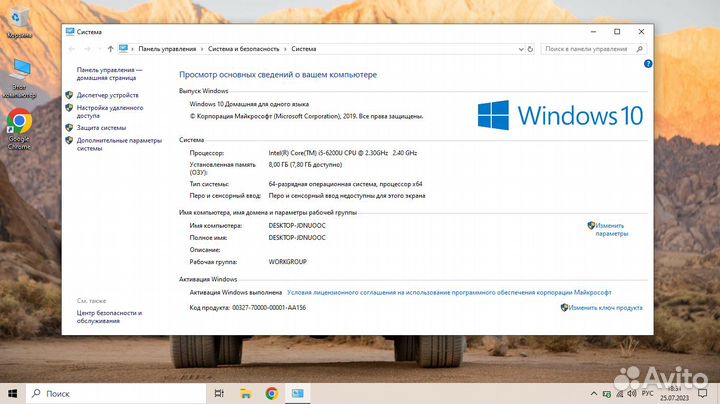720x404 pixels.
Task: Open File Explorer from the taskbar
Action: pos(246,393)
